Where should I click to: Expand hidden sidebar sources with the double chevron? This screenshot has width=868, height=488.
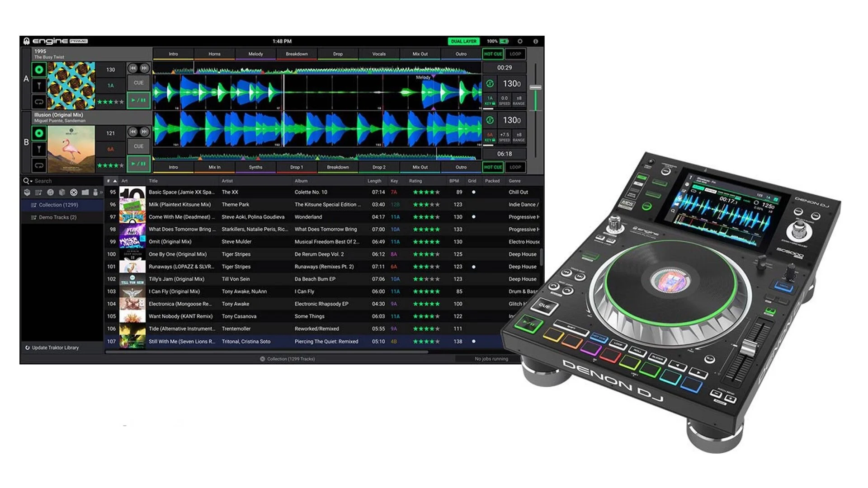tap(101, 192)
